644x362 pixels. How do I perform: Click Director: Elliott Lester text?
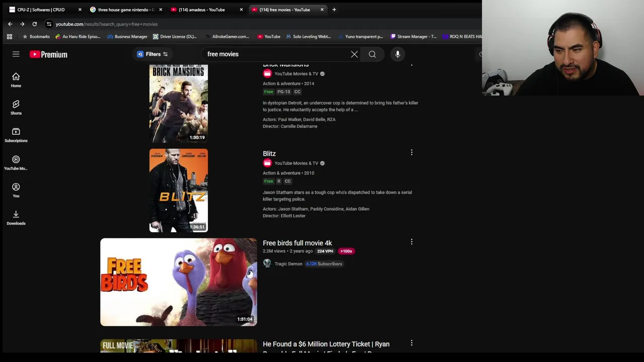(284, 216)
